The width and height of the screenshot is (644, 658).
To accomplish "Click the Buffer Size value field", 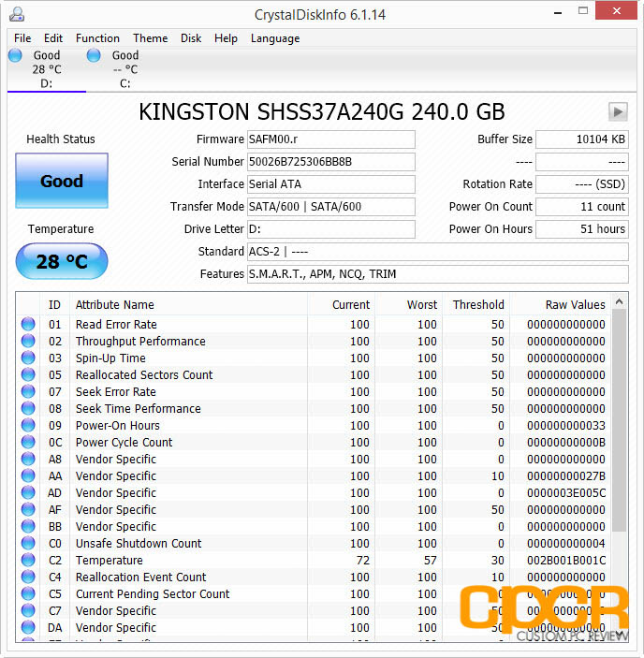I will click(582, 139).
